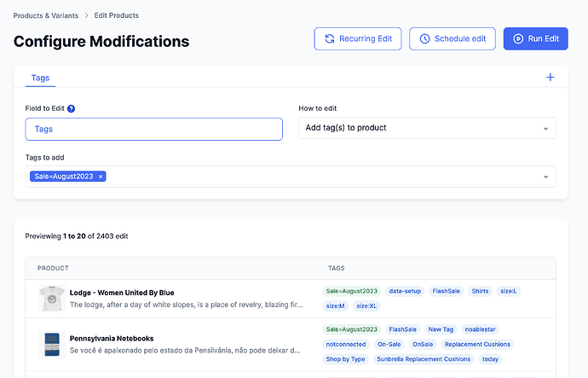Image resolution: width=588 pixels, height=378 pixels.
Task: Open Lodge - Women United By Blue product
Action: click(x=122, y=293)
